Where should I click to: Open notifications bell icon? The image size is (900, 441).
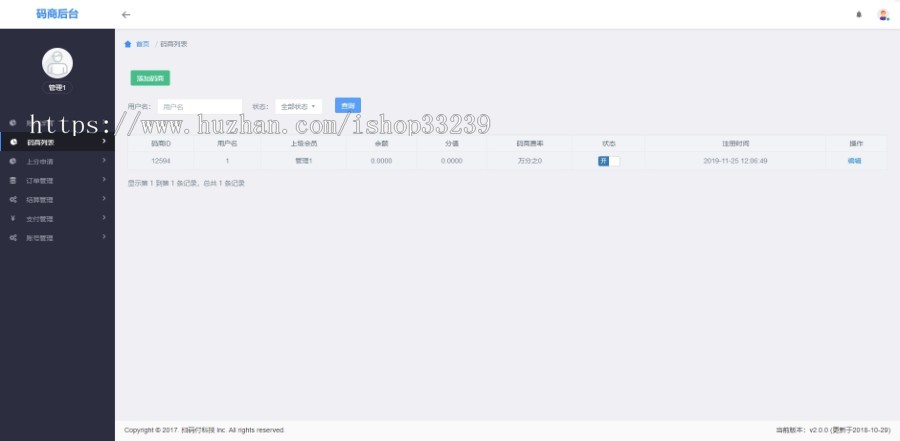pyautogui.click(x=859, y=15)
